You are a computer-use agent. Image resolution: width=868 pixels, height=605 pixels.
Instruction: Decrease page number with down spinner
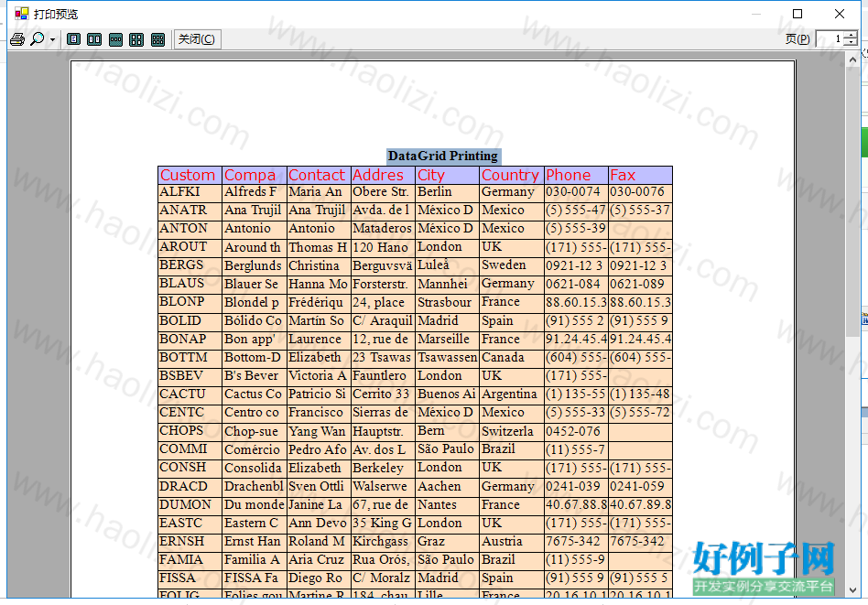(851, 43)
